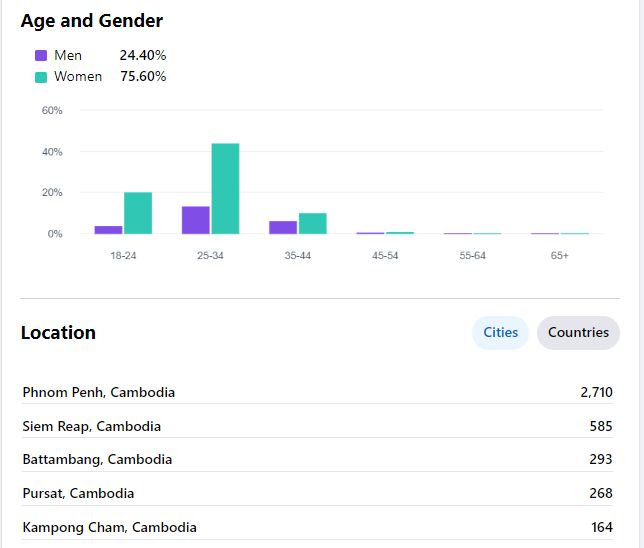Click the 75.60% women percentage
This screenshot has height=548, width=644.
[x=143, y=76]
